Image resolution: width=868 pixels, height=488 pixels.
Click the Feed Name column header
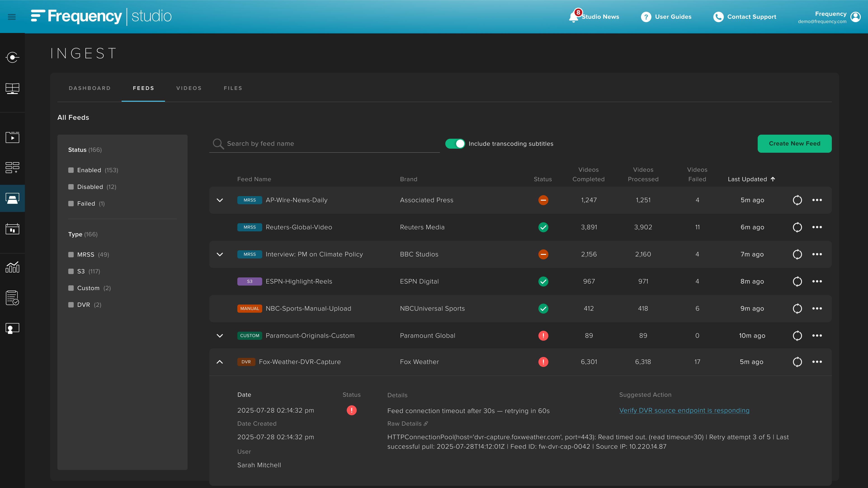(x=254, y=179)
